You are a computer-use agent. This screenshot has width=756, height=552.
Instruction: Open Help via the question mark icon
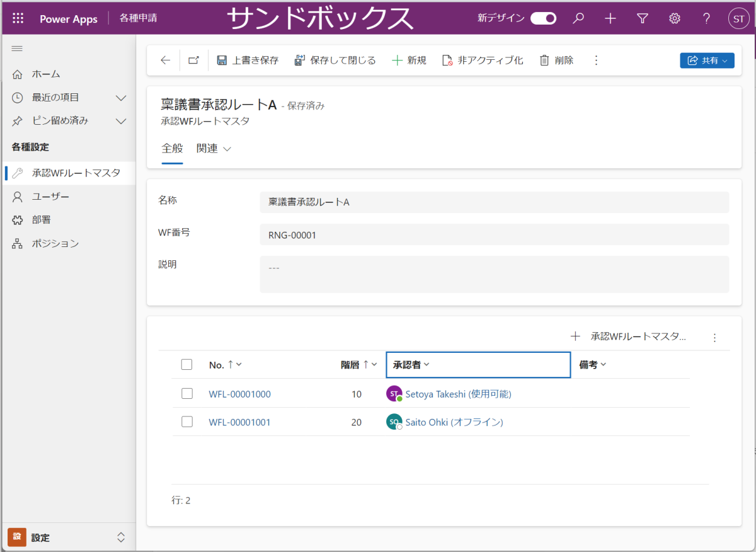(x=706, y=18)
